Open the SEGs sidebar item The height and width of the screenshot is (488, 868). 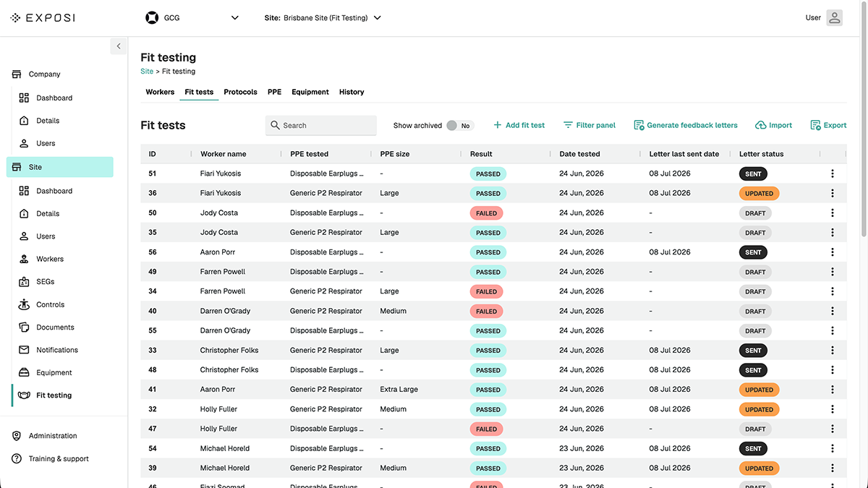coord(46,281)
